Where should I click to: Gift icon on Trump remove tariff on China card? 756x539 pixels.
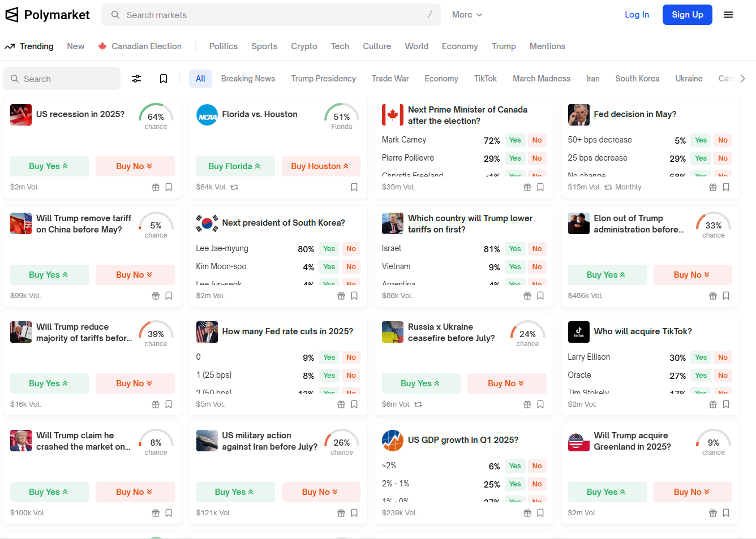(x=156, y=296)
